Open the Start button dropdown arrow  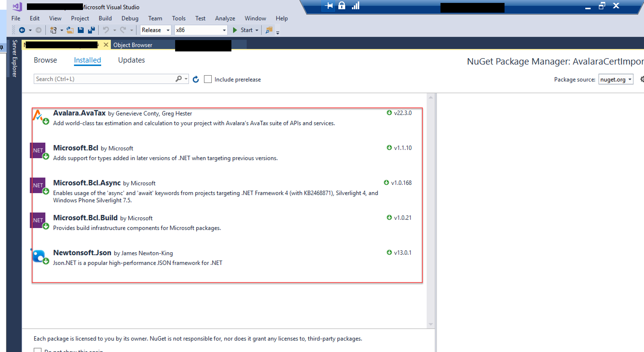[257, 30]
